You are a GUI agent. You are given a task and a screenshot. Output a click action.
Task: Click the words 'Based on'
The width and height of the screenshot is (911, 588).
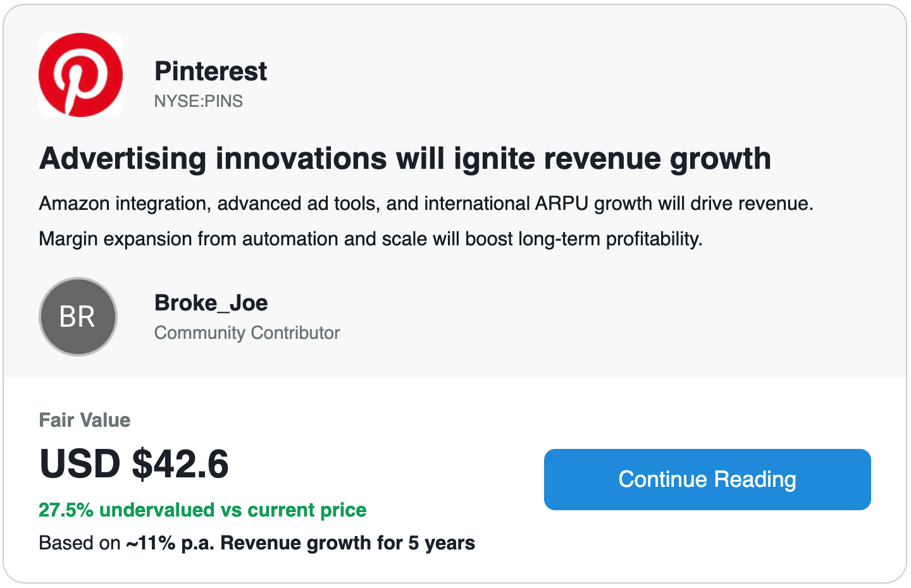pos(80,543)
